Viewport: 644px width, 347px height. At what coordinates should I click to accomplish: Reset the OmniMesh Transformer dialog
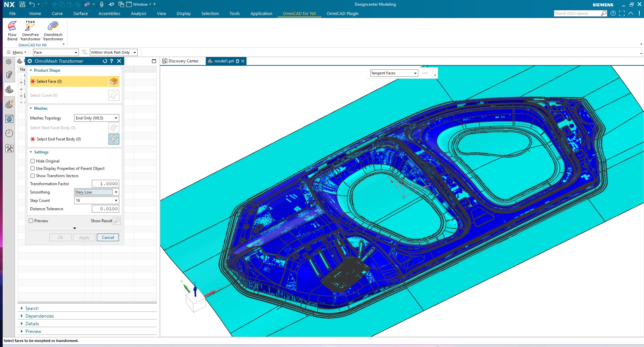[104, 61]
